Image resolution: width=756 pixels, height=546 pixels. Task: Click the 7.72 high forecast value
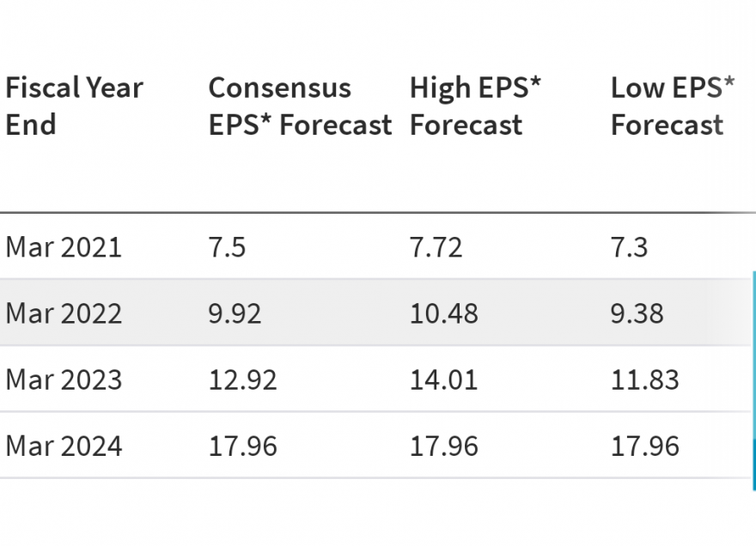(x=436, y=247)
